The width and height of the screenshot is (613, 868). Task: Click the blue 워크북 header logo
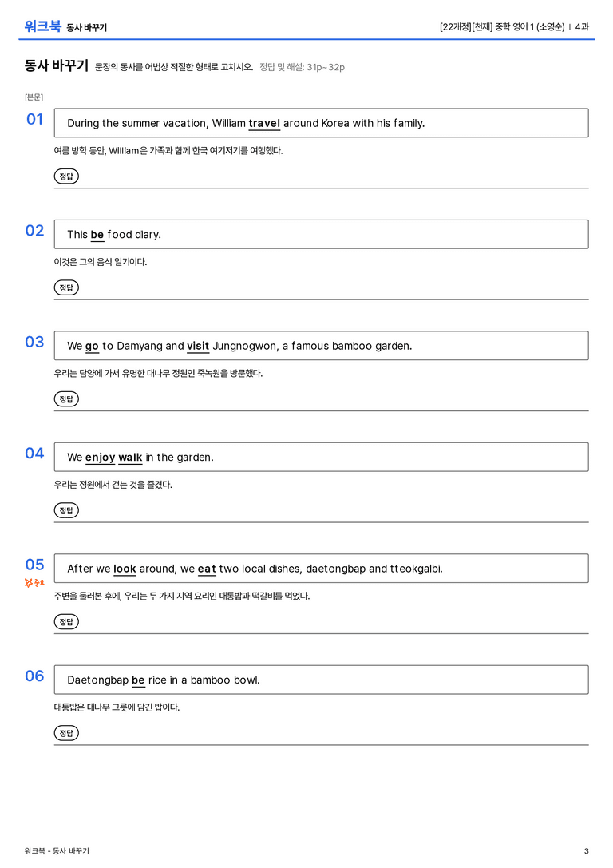click(x=42, y=26)
